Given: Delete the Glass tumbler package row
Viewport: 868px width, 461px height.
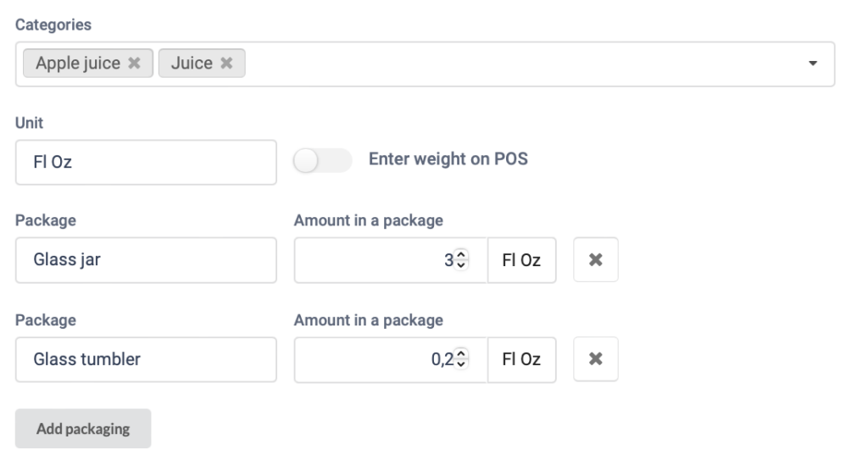Looking at the screenshot, I should point(596,359).
